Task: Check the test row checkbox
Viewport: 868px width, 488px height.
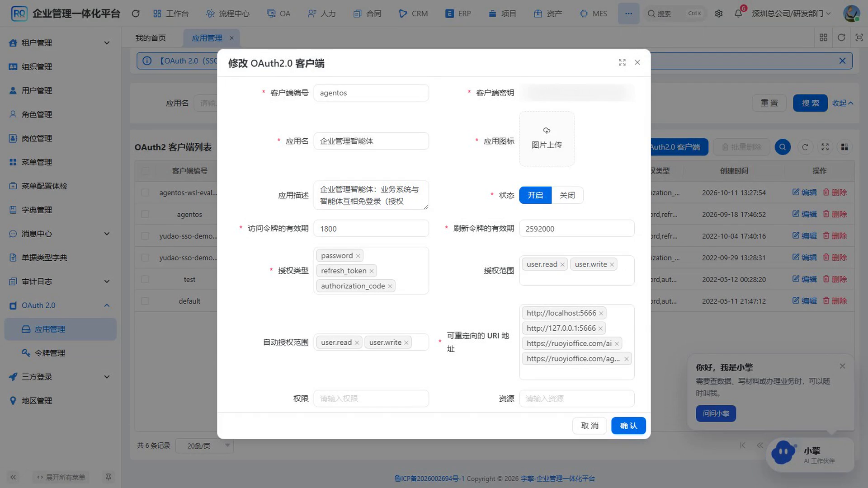Action: pos(145,279)
